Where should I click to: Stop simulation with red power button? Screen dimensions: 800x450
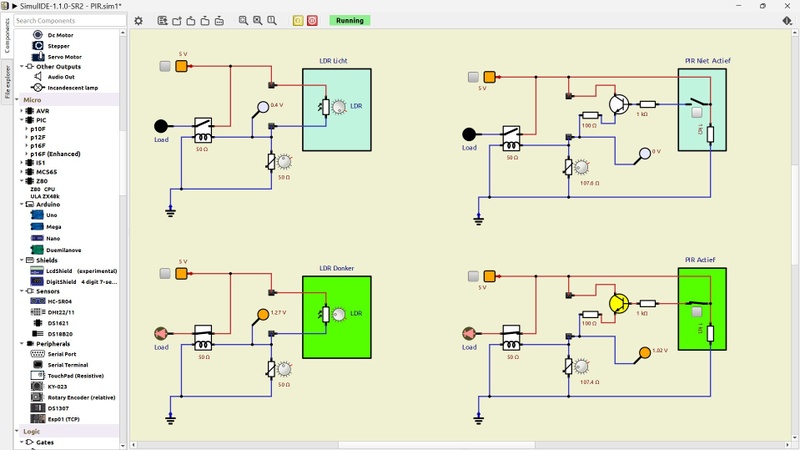[312, 20]
